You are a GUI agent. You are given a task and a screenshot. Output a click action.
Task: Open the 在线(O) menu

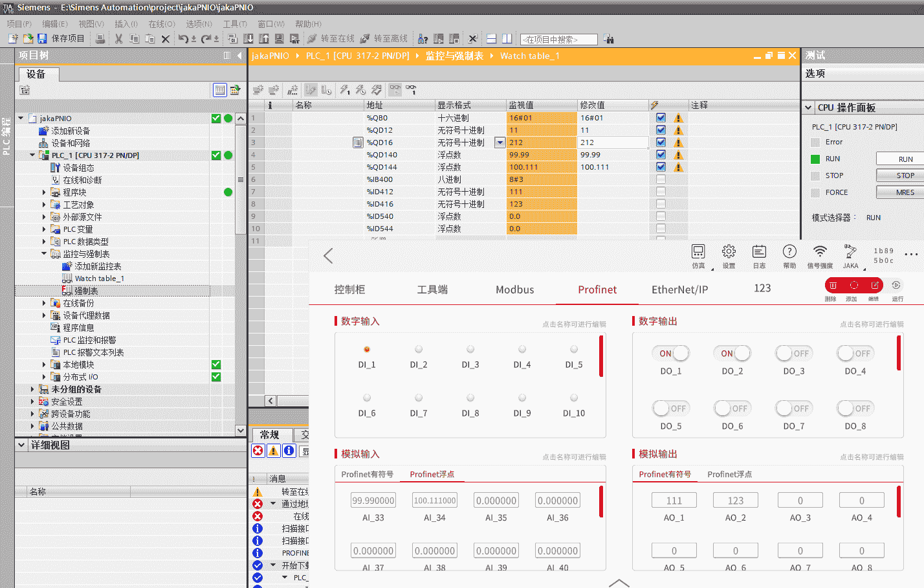tap(161, 24)
